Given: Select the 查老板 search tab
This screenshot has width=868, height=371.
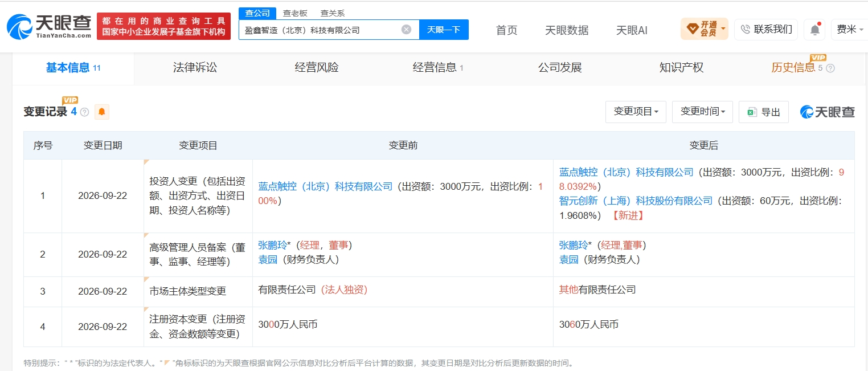Looking at the screenshot, I should pos(295,13).
